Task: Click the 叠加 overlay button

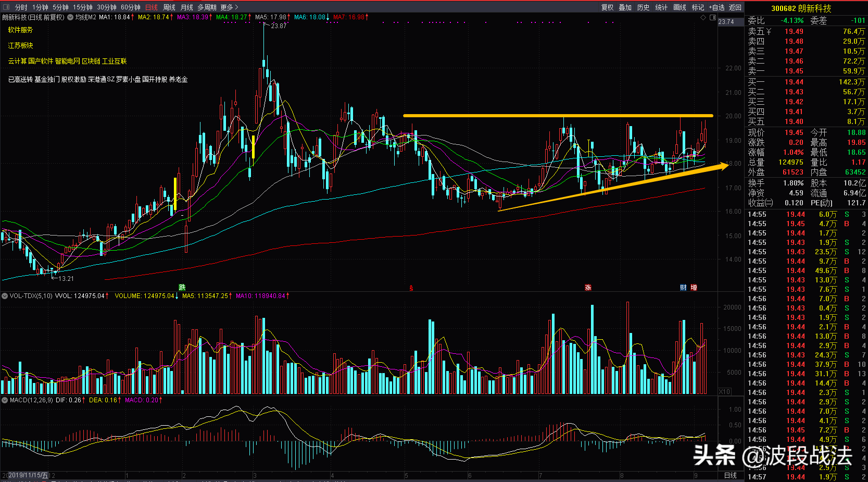Action: (x=625, y=7)
